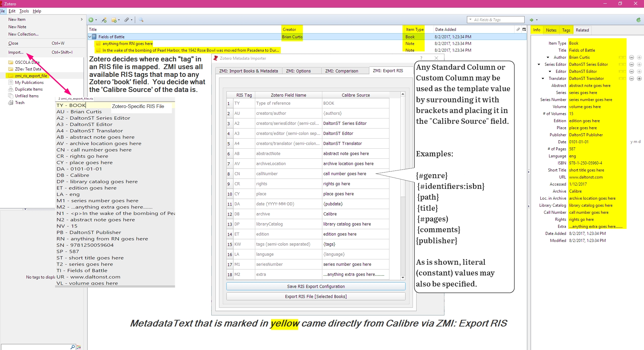Open the column picker icon in header
Image resolution: width=644 pixels, height=350 pixels.
(x=524, y=30)
